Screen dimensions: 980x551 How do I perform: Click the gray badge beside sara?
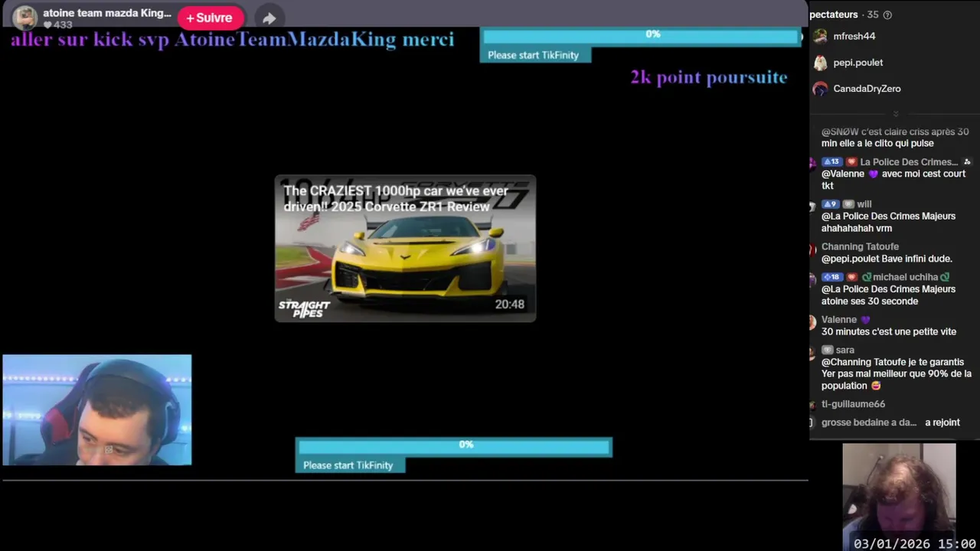coord(827,350)
